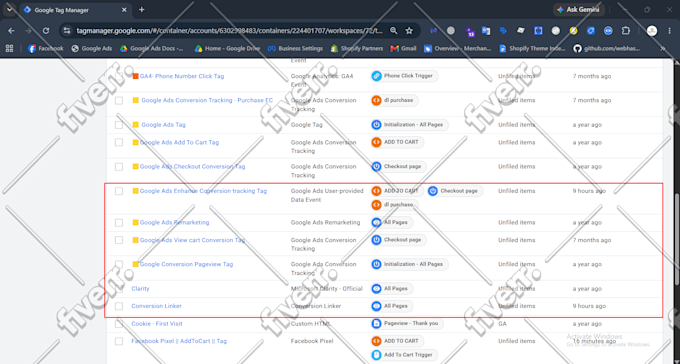
Task: Open the Conversion Linker tag
Action: (x=156, y=306)
